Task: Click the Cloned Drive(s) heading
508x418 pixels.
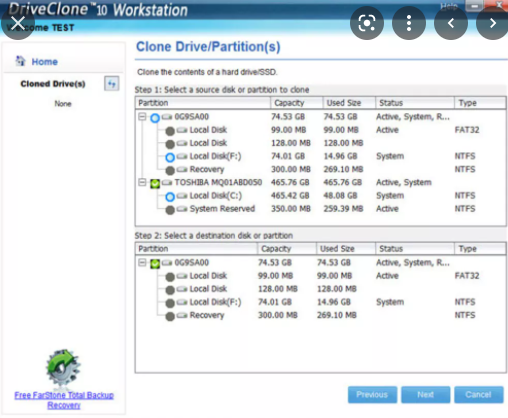Action: [x=53, y=84]
